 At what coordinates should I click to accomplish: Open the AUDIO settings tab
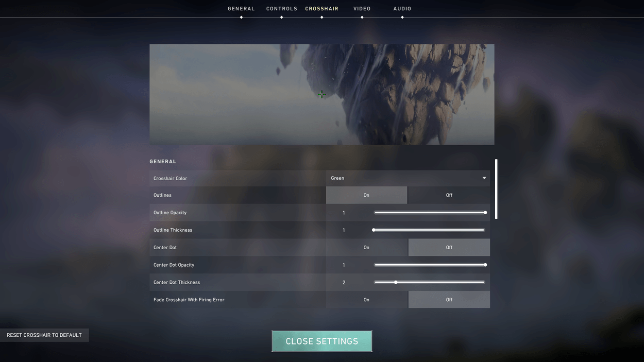tap(402, 8)
